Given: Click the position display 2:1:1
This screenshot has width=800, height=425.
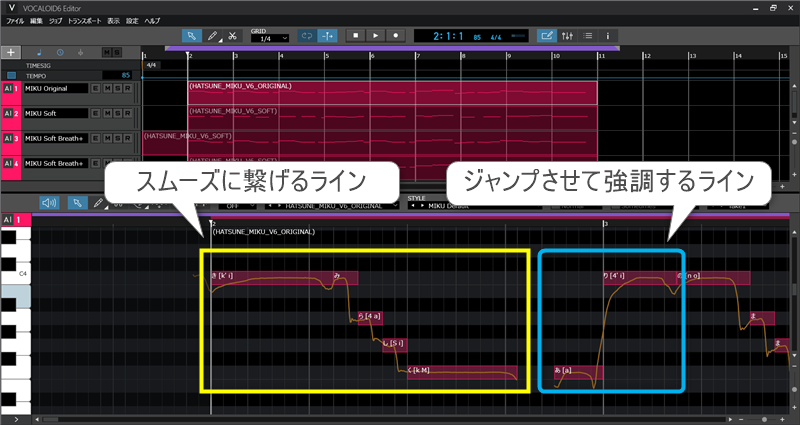Looking at the screenshot, I should pyautogui.click(x=448, y=36).
